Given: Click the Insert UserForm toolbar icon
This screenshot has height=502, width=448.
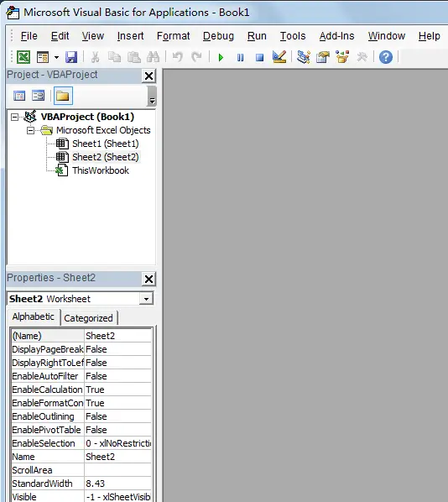Looking at the screenshot, I should [x=43, y=57].
